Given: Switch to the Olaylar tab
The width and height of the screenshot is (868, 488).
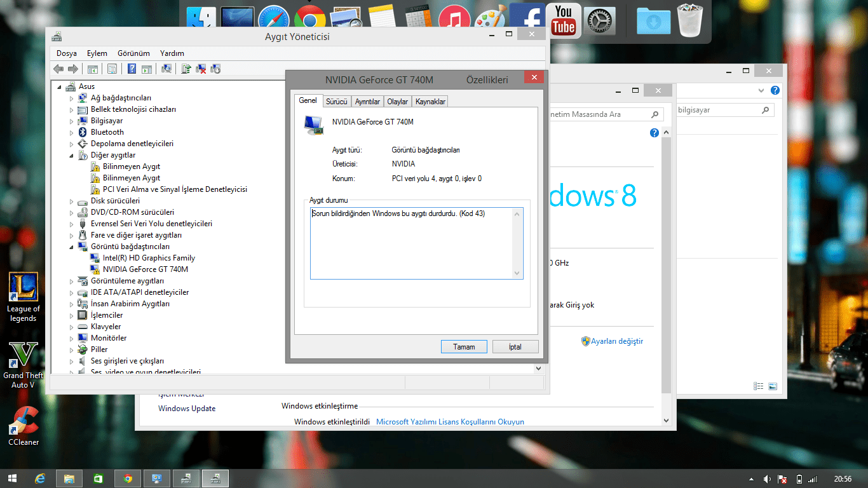Looking at the screenshot, I should coord(398,102).
